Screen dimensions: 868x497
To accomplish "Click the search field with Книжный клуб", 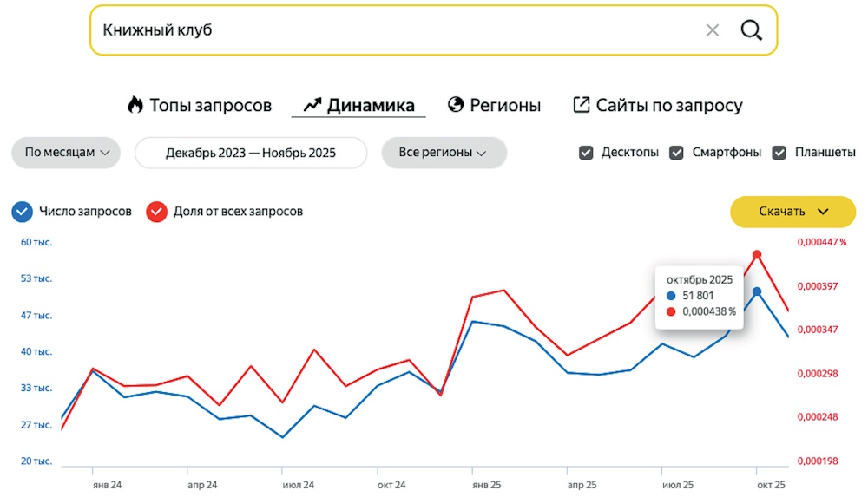I will point(391,30).
